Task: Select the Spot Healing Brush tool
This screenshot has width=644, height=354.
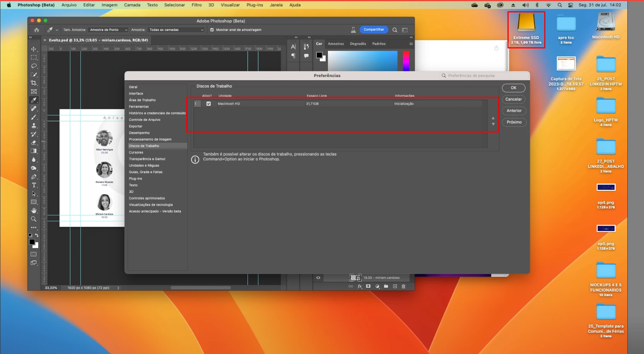Action: (x=34, y=108)
